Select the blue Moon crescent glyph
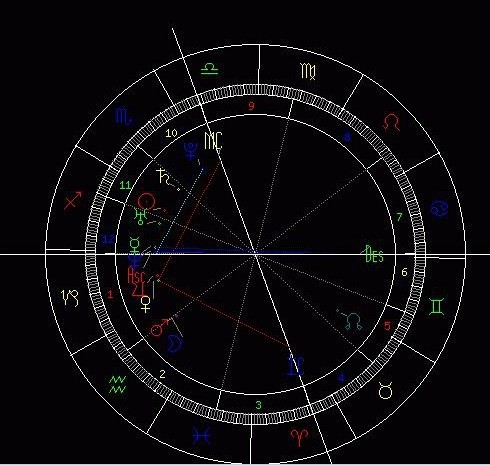Screen dimensions: 490x466 (x=175, y=344)
